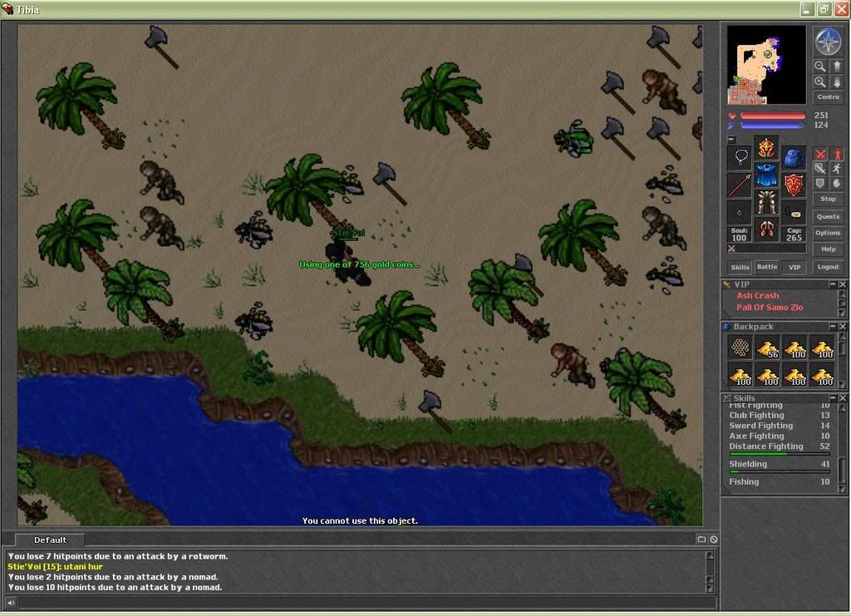This screenshot has width=851, height=616.
Task: Click the character Stie'Voi
Action: pyautogui.click(x=348, y=262)
